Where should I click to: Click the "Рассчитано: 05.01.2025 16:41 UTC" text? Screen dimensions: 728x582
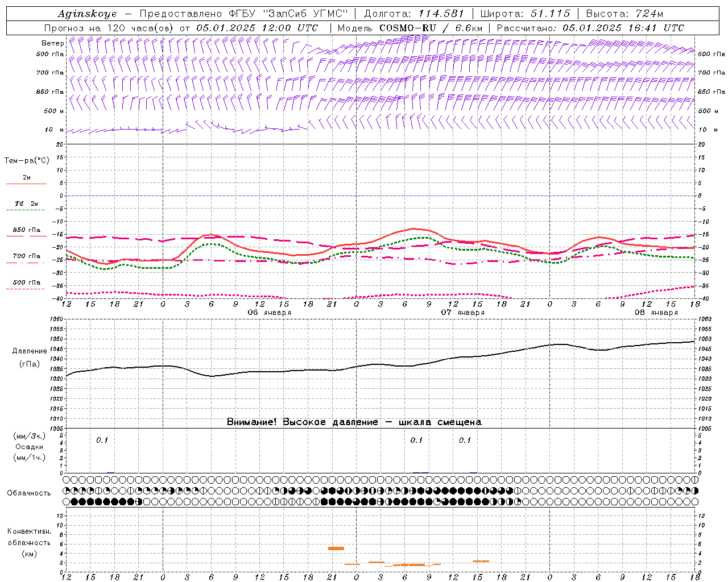coord(590,28)
